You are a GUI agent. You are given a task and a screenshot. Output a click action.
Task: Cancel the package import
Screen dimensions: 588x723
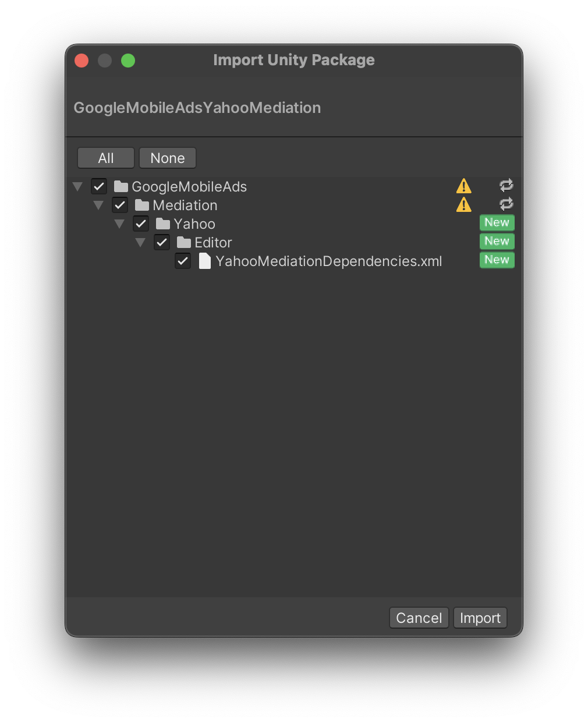tap(419, 618)
